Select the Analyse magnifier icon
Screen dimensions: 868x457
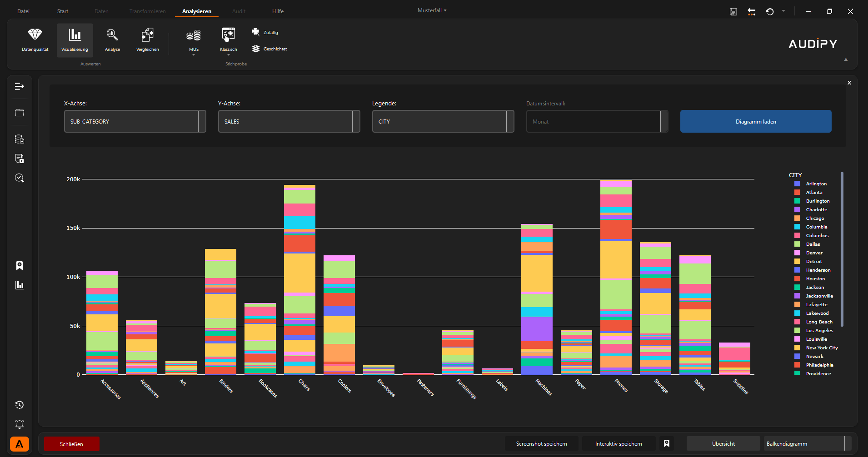[x=112, y=40]
